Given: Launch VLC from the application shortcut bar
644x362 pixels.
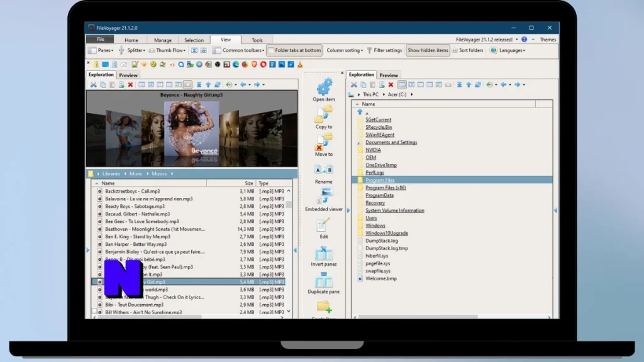Looking at the screenshot, I should coord(300,65).
